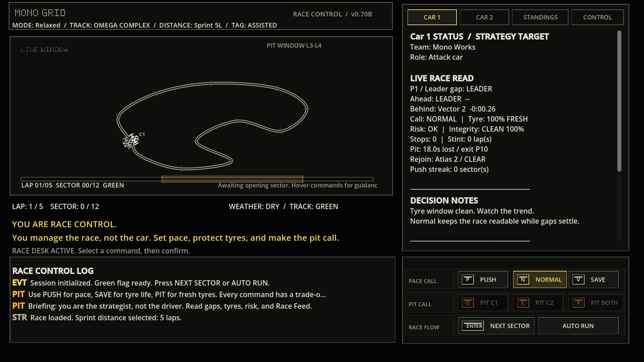Click 'WEATHER: DRY / TRACK: GREEN' text
Screen dimensions: 644x362
coord(283,207)
